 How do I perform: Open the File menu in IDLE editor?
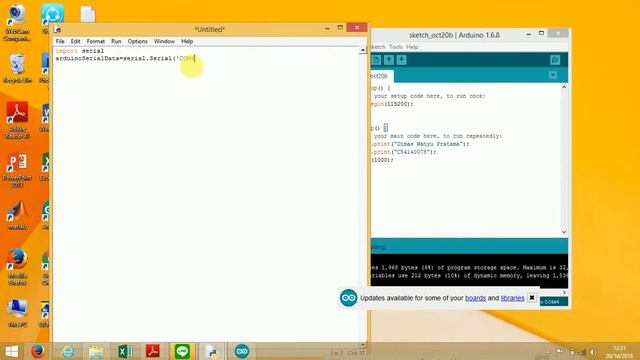(x=60, y=41)
